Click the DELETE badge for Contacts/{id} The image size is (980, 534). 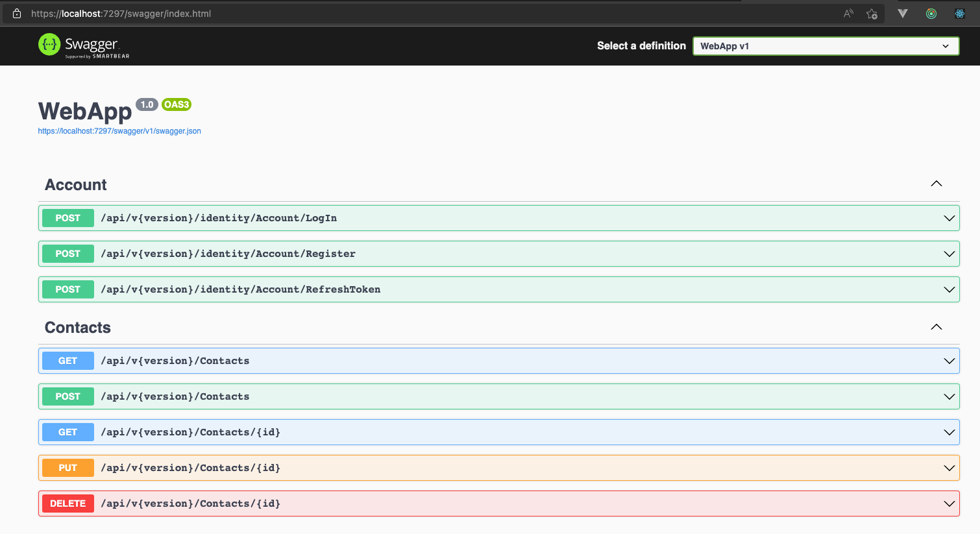click(68, 504)
